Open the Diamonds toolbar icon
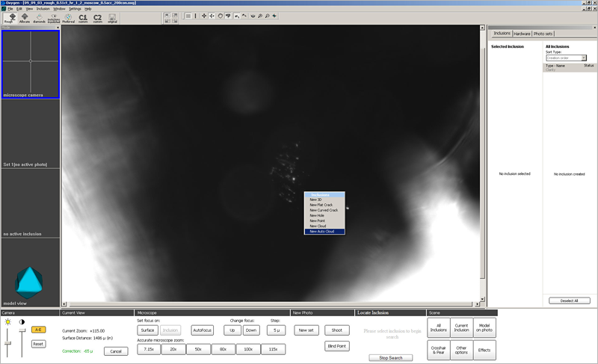This screenshot has width=598, height=364. tap(39, 18)
